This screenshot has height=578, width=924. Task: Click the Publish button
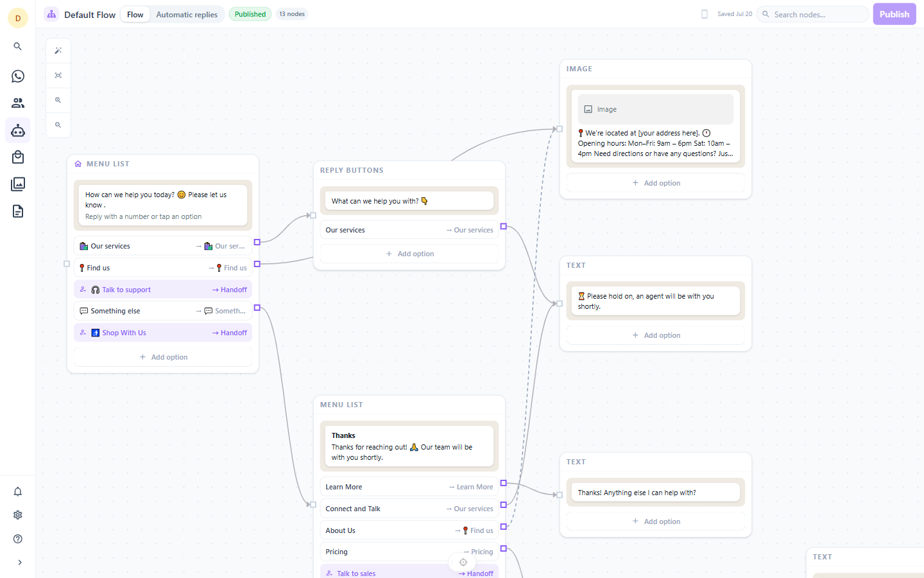(x=894, y=14)
